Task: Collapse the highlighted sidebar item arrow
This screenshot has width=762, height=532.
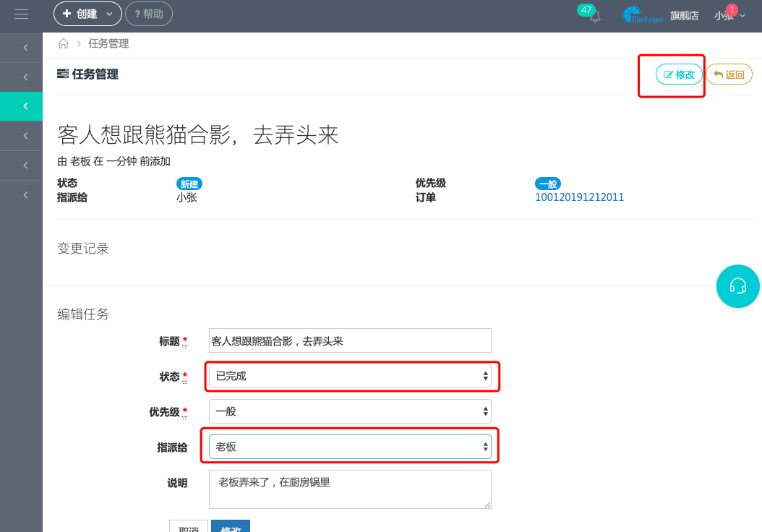Action: tap(22, 106)
